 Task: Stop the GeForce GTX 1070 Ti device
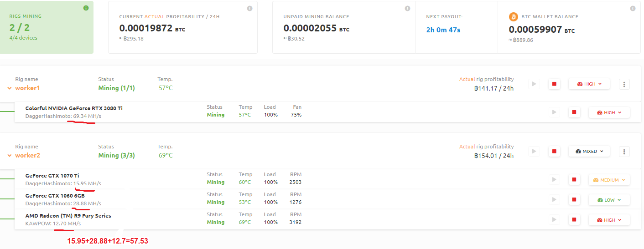click(x=574, y=180)
